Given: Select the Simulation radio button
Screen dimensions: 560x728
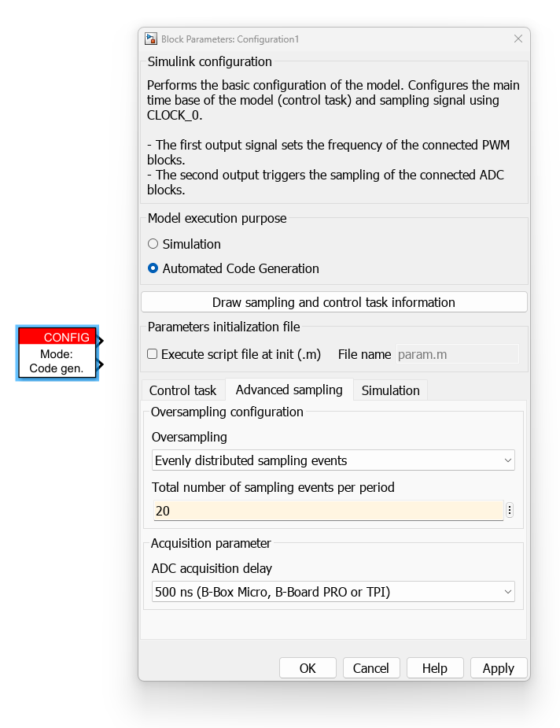Looking at the screenshot, I should point(153,244).
